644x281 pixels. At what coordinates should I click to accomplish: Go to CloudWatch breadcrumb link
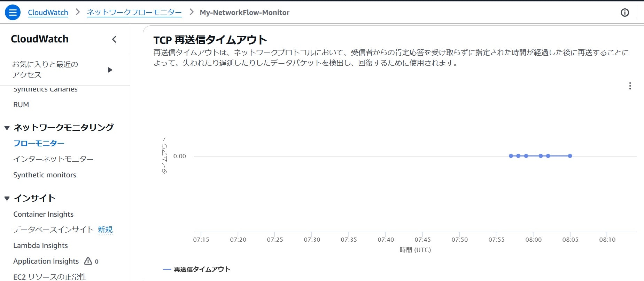(x=48, y=13)
